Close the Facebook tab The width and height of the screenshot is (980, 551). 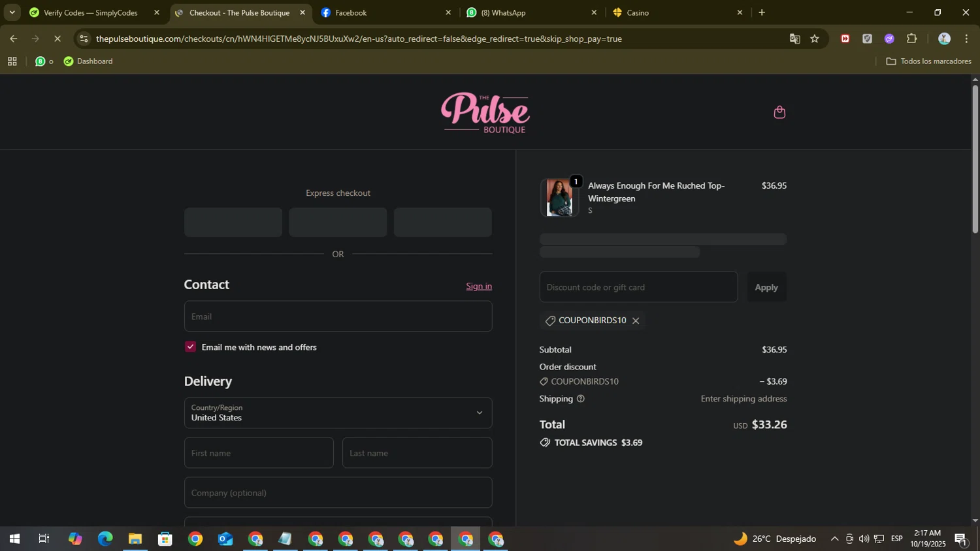pyautogui.click(x=448, y=12)
